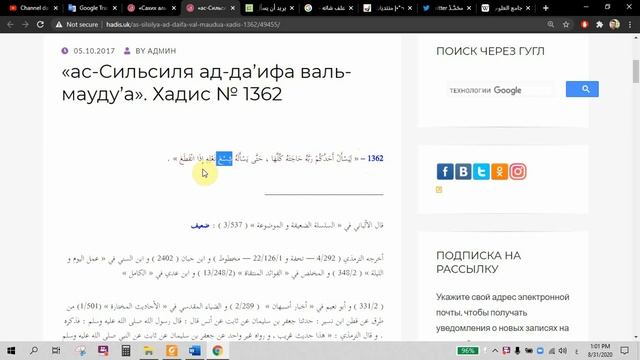Screen dimensions: 640x360
Task: Click the blue Google search button
Action: 582,89
